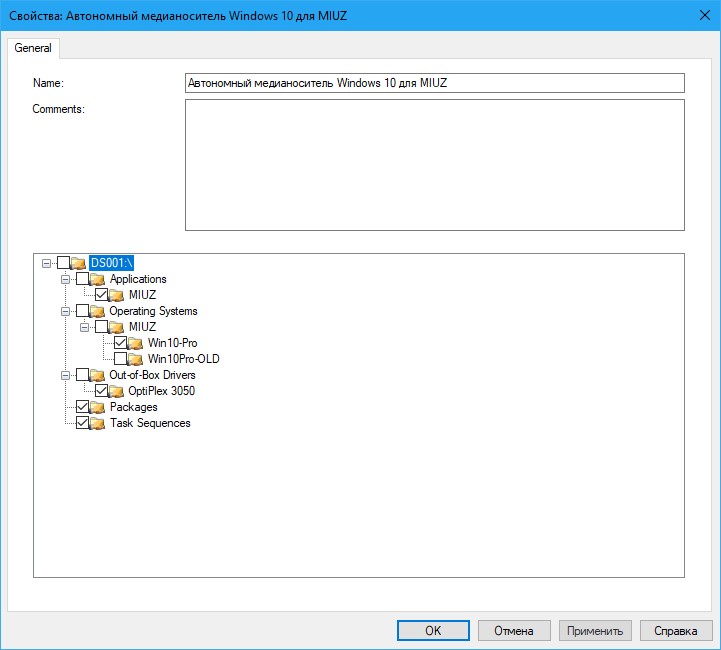This screenshot has height=650, width=721.
Task: Click the Win10-Pro folder icon
Action: [x=136, y=343]
